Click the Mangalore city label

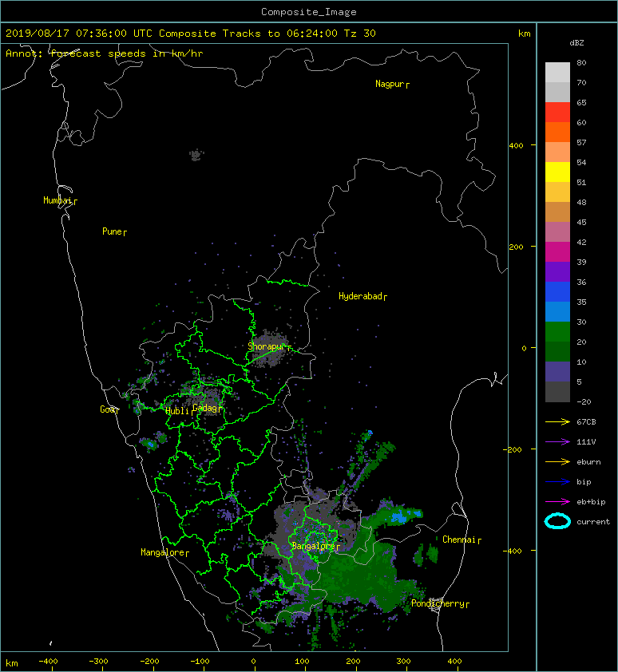pyautogui.click(x=163, y=552)
